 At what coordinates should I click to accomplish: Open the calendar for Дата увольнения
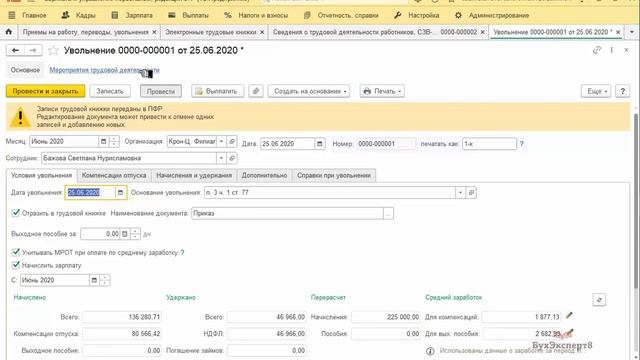point(120,192)
